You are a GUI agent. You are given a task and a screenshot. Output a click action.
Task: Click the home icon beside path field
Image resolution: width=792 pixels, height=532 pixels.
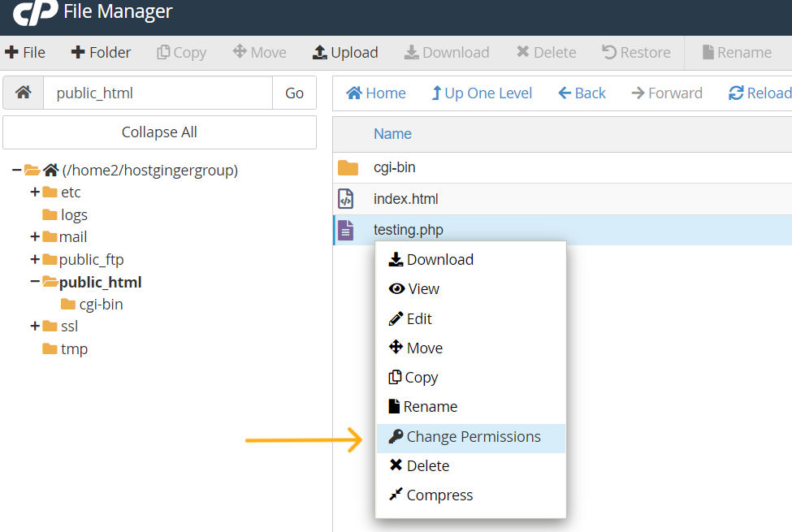click(24, 93)
